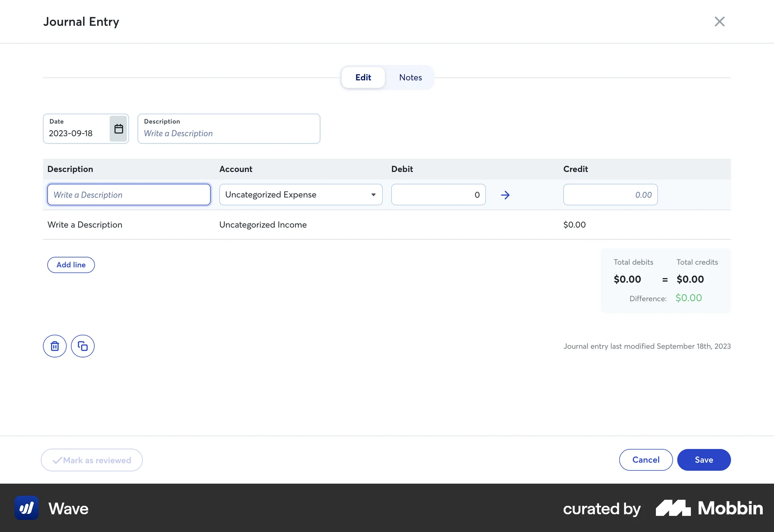774x532 pixels.
Task: Save the journal entry
Action: 703,460
